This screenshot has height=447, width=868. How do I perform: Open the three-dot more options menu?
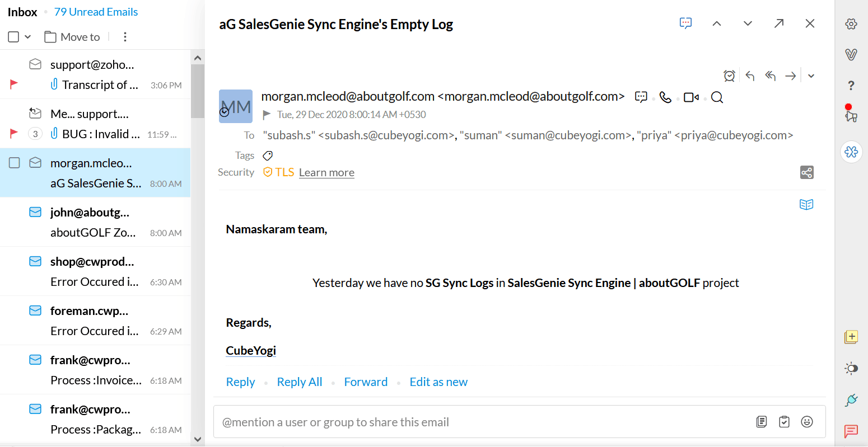[x=125, y=37]
